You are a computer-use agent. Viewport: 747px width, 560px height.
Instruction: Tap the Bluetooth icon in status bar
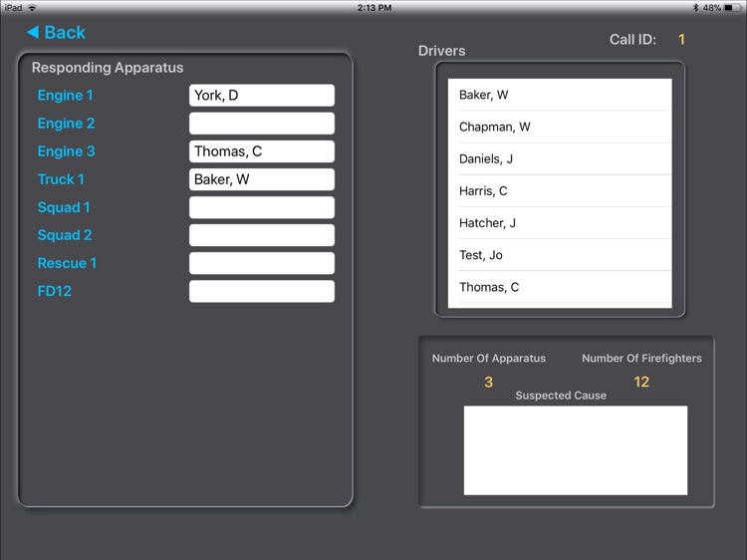(x=695, y=8)
